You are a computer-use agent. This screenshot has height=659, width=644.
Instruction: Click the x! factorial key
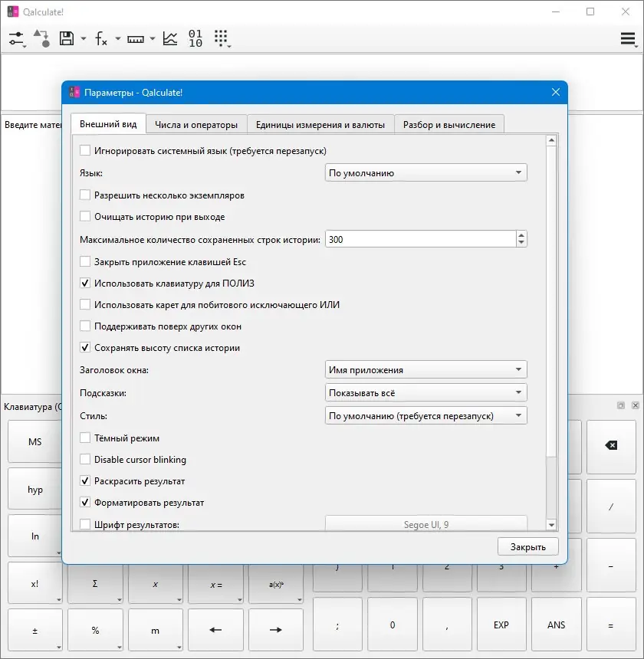[x=35, y=583]
